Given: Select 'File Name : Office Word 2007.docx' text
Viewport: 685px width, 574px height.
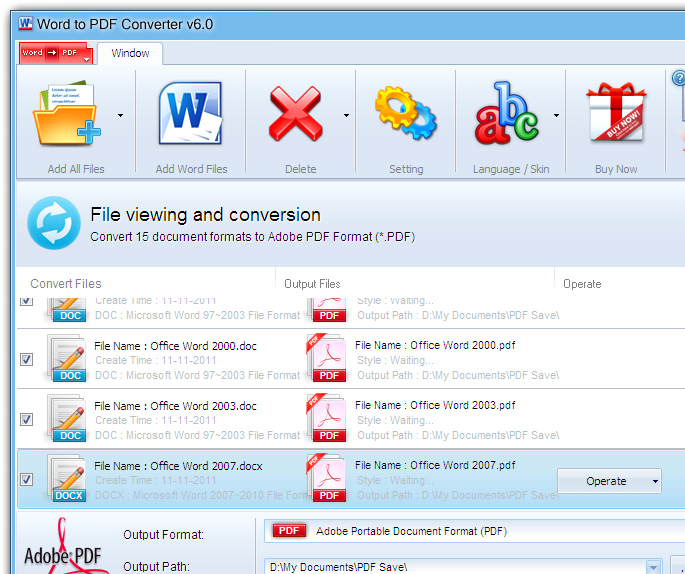Looking at the screenshot, I should tap(178, 466).
